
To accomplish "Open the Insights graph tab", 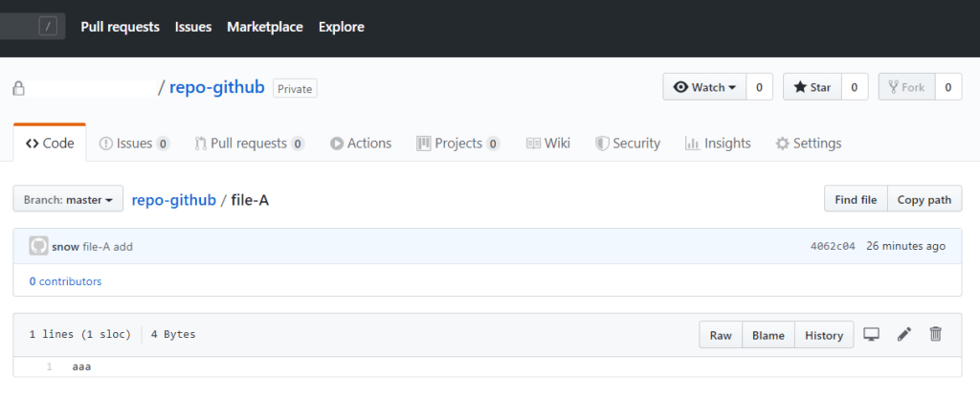I will (718, 144).
